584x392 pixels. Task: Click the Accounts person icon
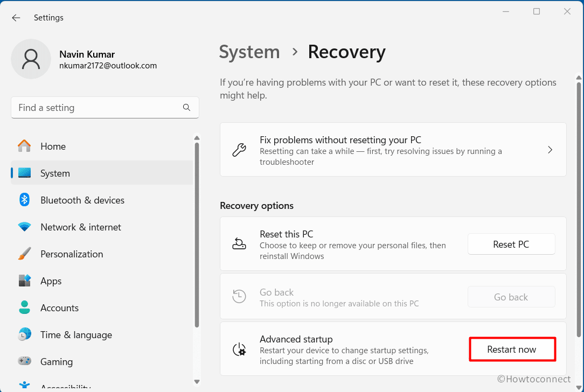click(25, 307)
